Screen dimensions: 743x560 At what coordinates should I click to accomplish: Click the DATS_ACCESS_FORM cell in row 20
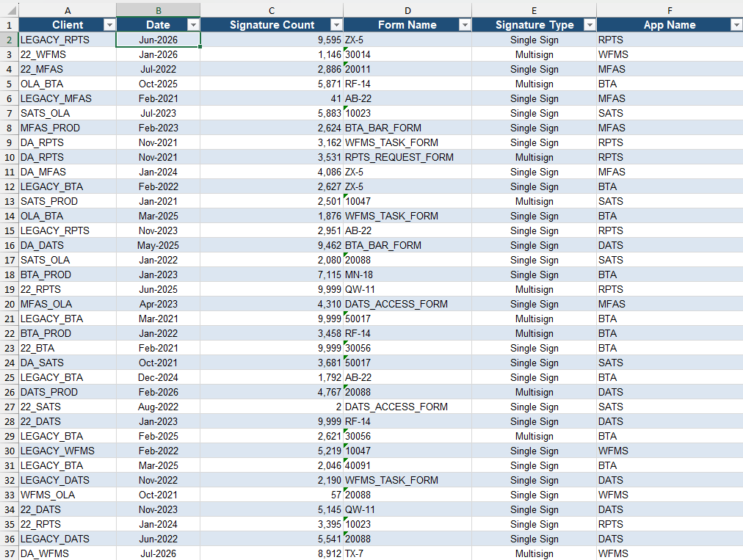tap(407, 304)
